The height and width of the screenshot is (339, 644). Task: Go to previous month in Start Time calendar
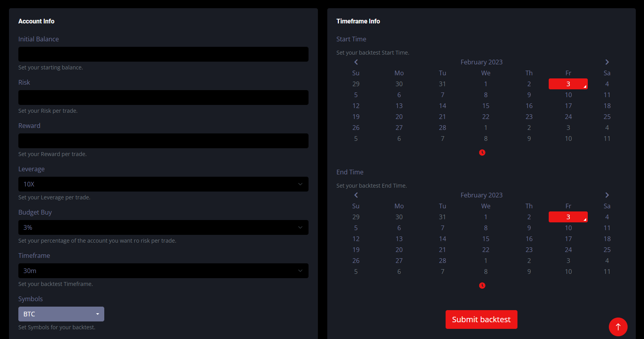click(x=356, y=62)
